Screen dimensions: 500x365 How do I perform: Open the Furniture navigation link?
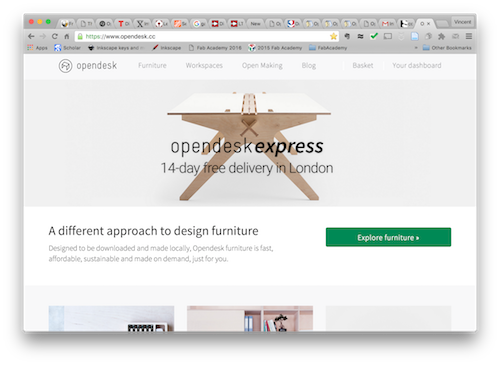click(152, 66)
